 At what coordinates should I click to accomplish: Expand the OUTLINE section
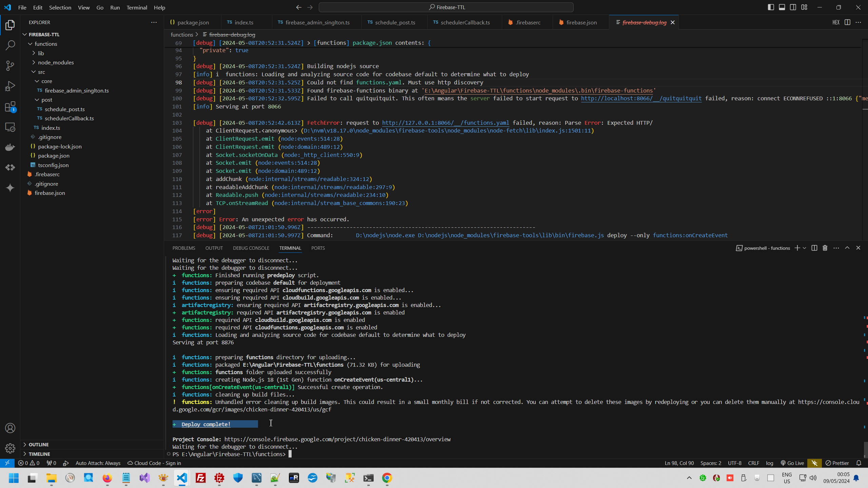[38, 444]
